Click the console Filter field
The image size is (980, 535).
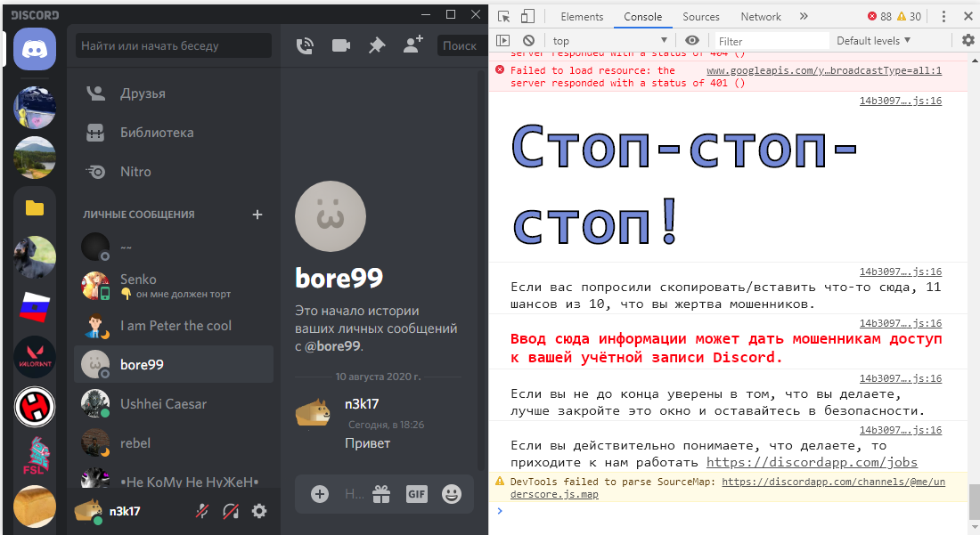coord(772,41)
